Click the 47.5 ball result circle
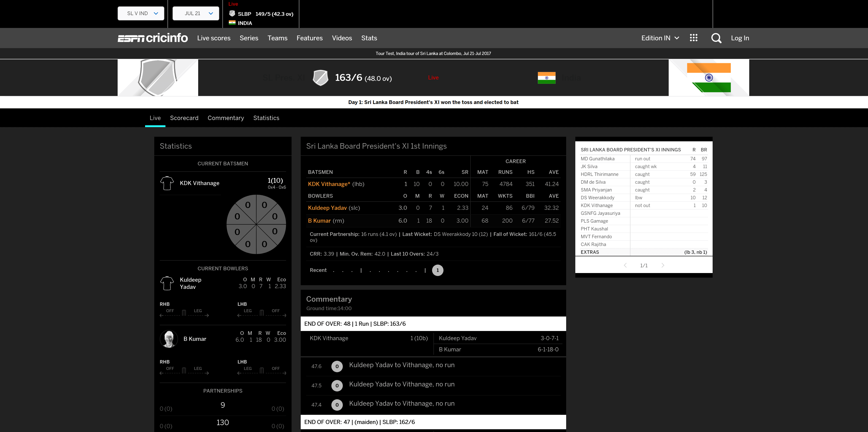Viewport: 868px width, 432px height. tap(337, 386)
